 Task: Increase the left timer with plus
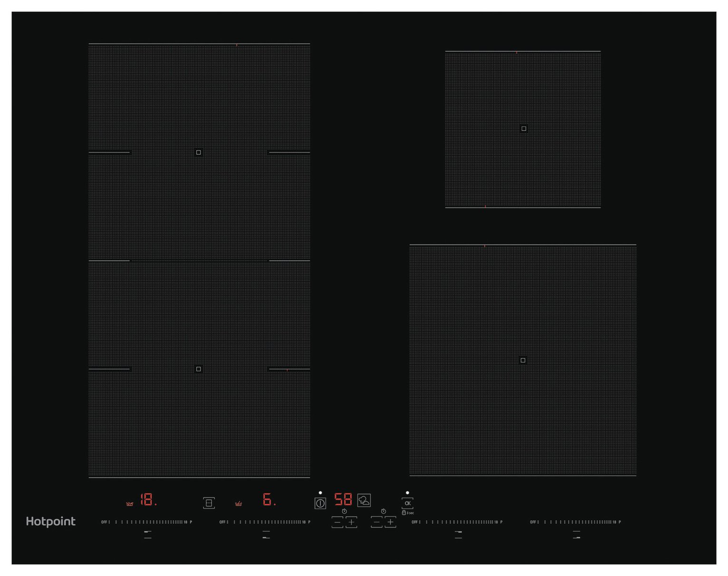pyautogui.click(x=351, y=522)
